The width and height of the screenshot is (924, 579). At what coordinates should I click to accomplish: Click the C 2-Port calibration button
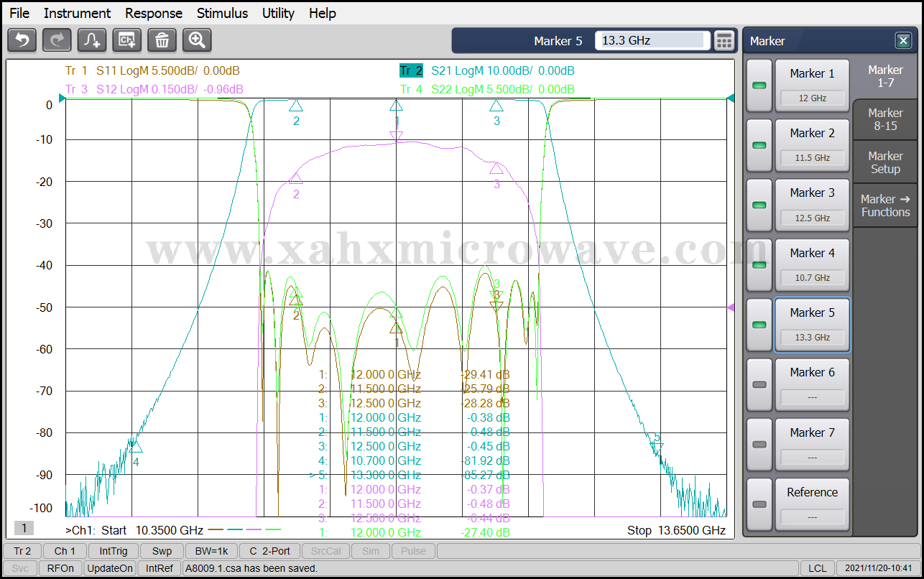pos(269,551)
